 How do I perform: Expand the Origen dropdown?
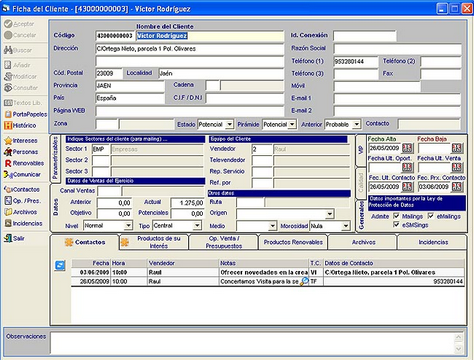(x=330, y=214)
